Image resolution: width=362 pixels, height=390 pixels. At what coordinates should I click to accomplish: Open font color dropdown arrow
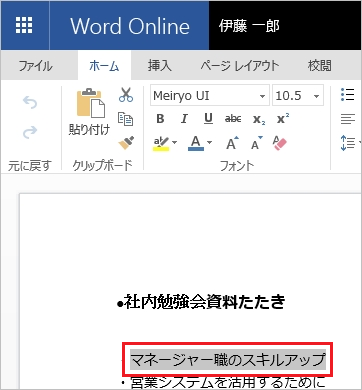coord(209,143)
